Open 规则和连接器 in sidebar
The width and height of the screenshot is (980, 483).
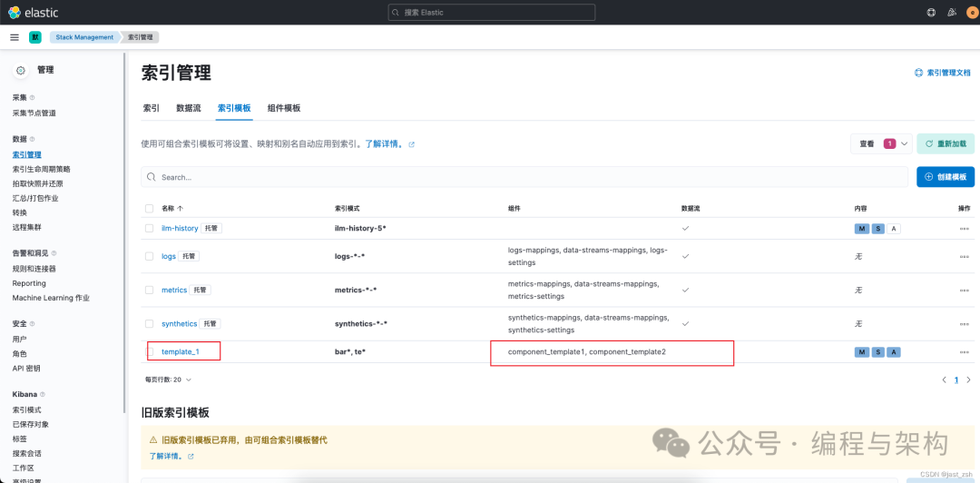click(x=34, y=269)
